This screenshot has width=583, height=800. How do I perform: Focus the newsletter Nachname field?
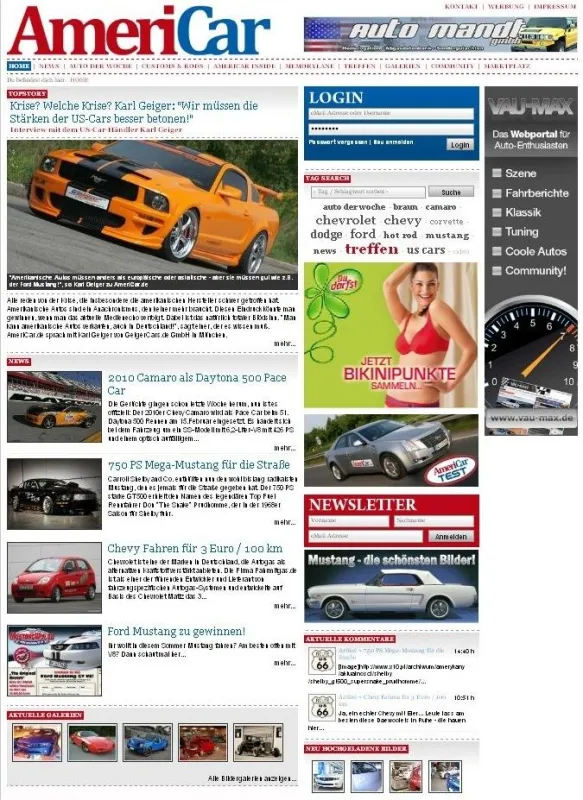point(434,521)
